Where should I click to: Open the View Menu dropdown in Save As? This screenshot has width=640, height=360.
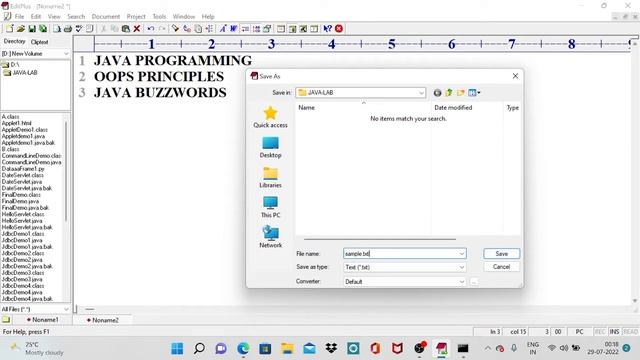tap(474, 93)
